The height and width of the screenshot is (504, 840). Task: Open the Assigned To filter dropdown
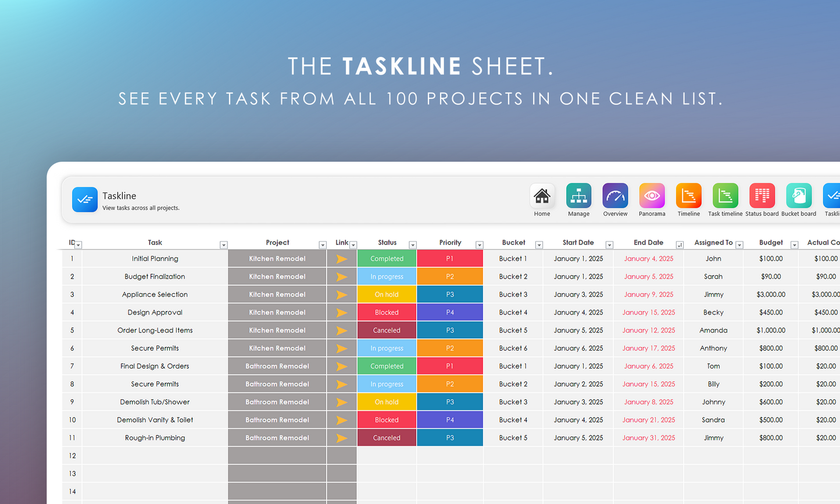coord(739,245)
